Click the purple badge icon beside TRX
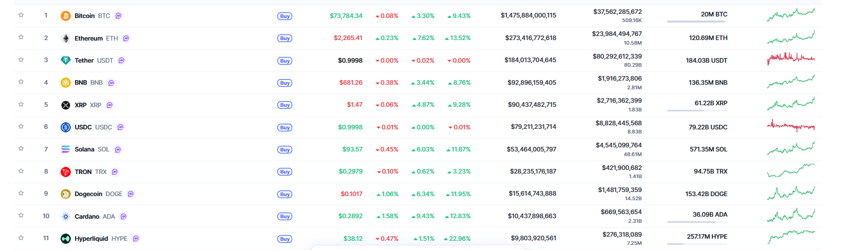 (x=115, y=172)
